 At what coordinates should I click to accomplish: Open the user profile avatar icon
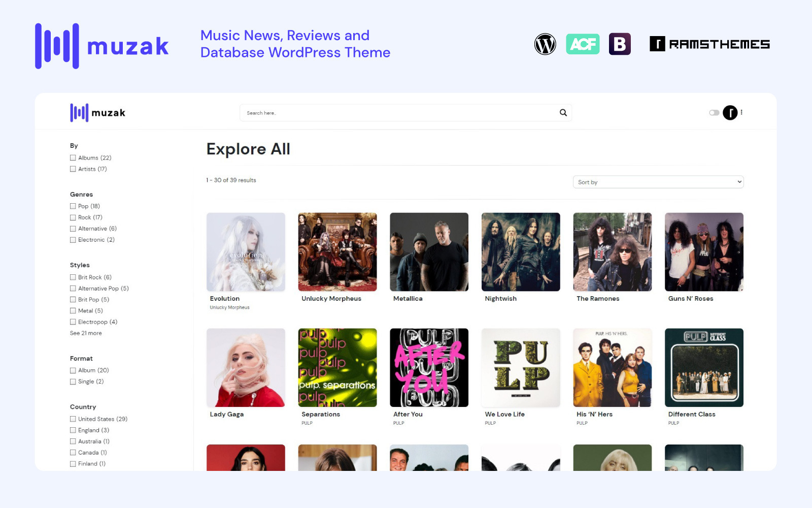pyautogui.click(x=730, y=113)
